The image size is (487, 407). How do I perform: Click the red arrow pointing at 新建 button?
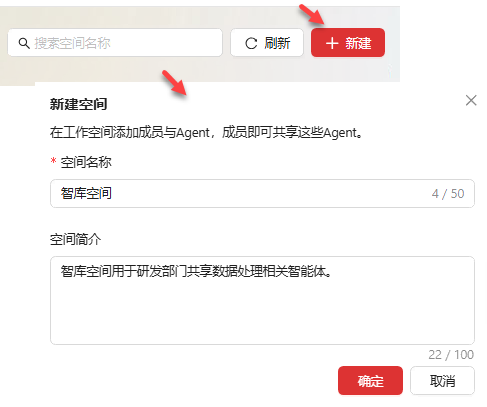coord(312,14)
